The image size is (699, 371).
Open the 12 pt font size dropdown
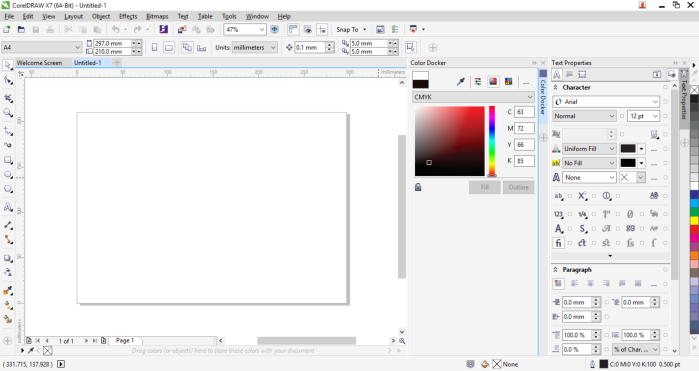[655, 116]
